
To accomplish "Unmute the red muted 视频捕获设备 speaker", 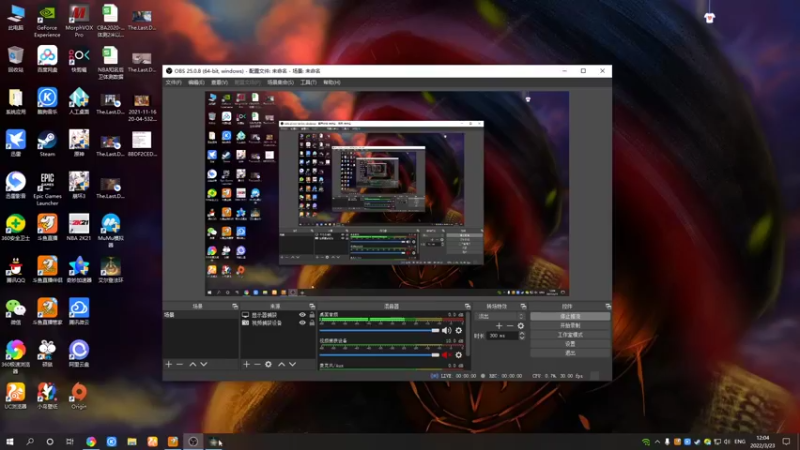I will [446, 355].
